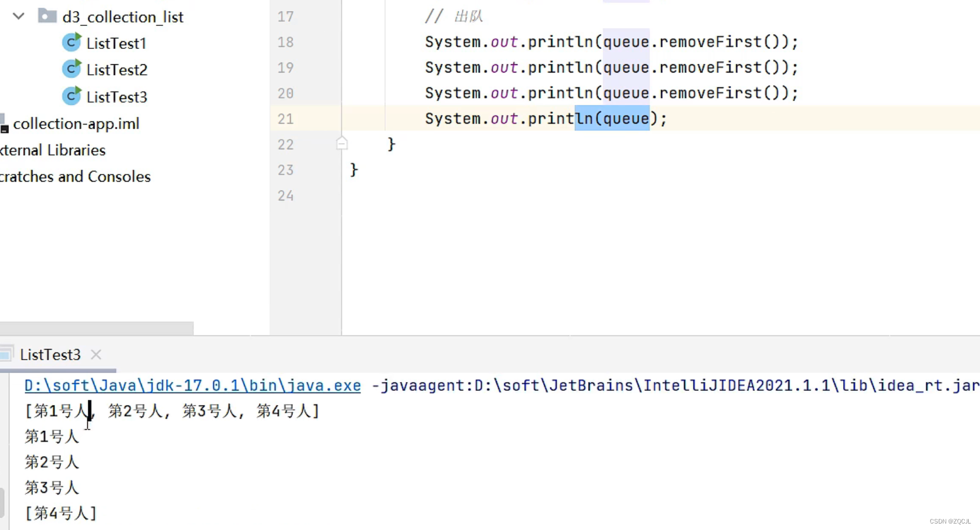Click the ListTest2 class icon
980x530 pixels.
[71, 69]
